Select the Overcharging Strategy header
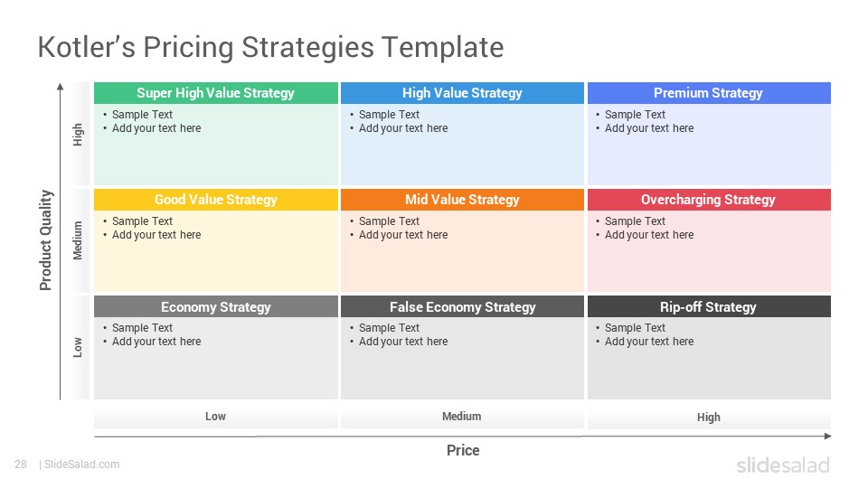The height and width of the screenshot is (488, 868). tap(709, 200)
